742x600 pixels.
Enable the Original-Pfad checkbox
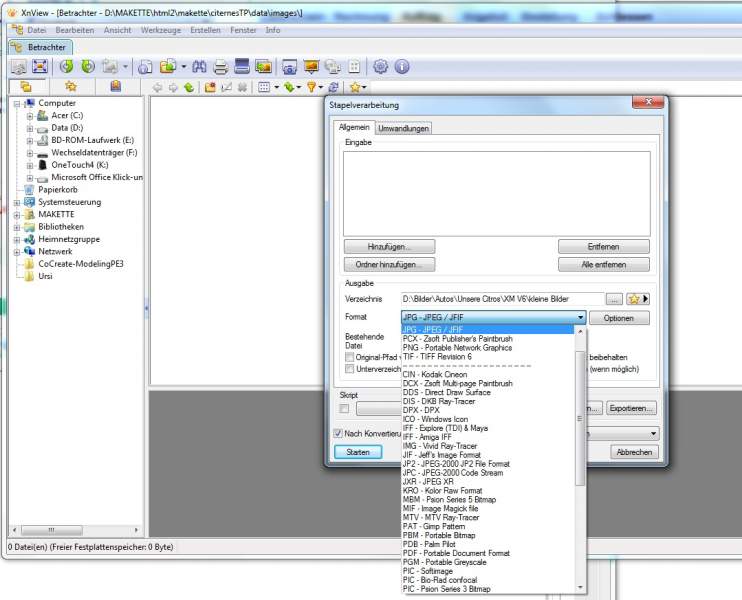(x=350, y=357)
